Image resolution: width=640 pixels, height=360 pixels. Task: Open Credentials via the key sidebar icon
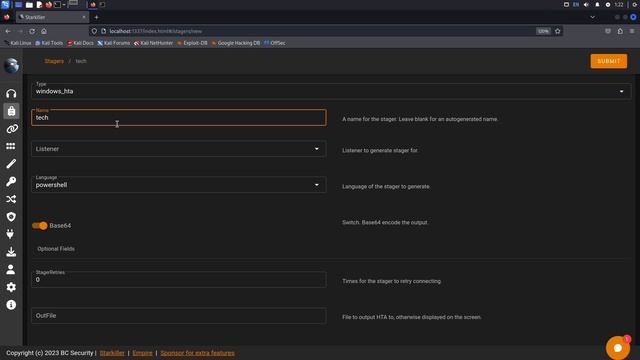click(11, 181)
